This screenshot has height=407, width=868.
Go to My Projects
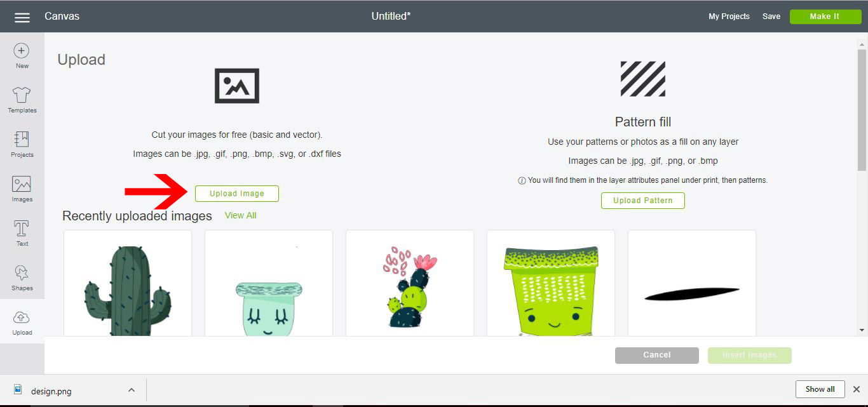click(x=729, y=17)
